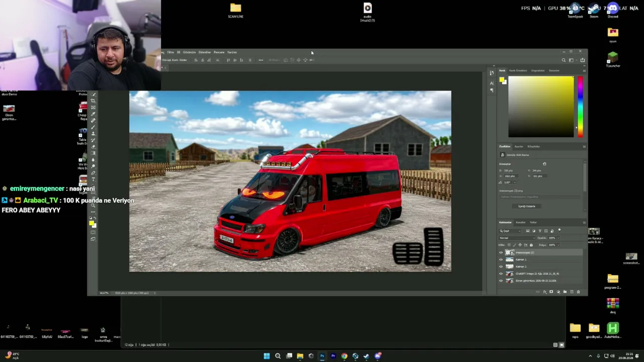
Task: Open the Eklentiler menu
Action: coord(205,52)
